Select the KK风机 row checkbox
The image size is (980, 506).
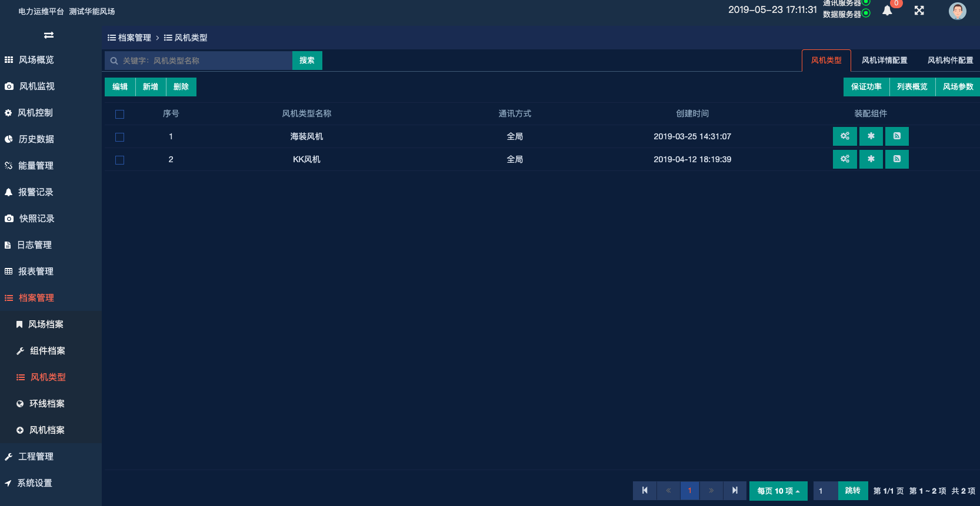(120, 160)
